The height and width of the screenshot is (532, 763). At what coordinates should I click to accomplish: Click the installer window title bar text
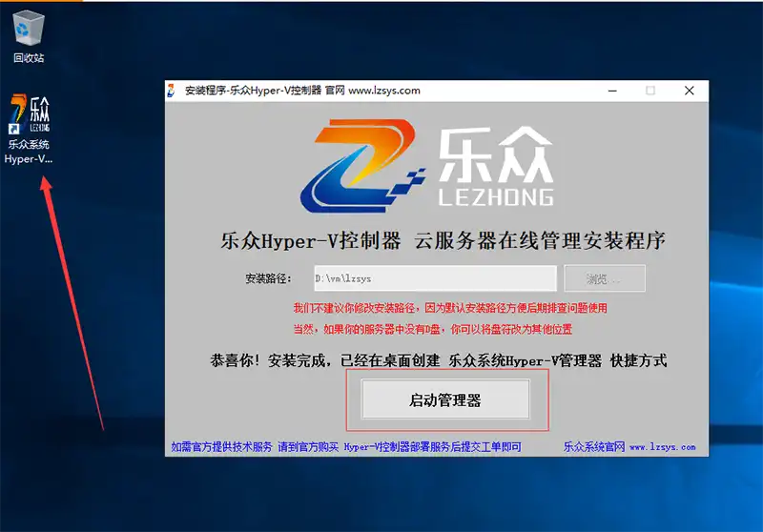[x=301, y=91]
